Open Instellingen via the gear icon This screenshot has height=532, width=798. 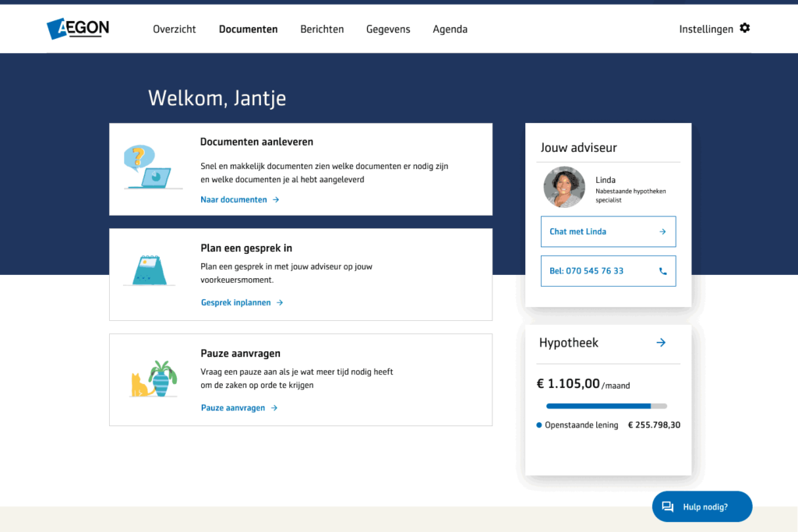coord(744,28)
